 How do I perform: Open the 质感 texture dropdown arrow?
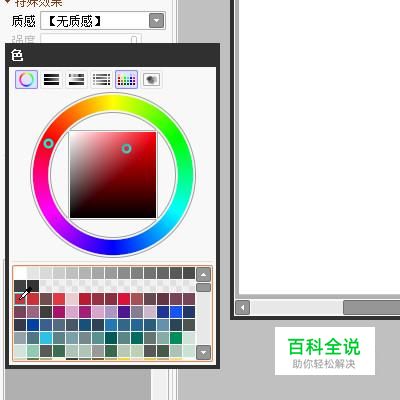[x=156, y=21]
